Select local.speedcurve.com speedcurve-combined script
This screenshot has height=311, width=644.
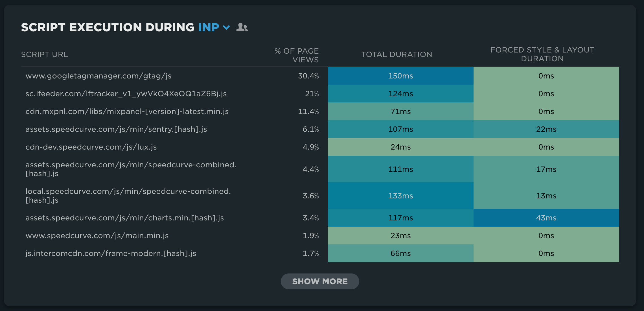pos(128,196)
